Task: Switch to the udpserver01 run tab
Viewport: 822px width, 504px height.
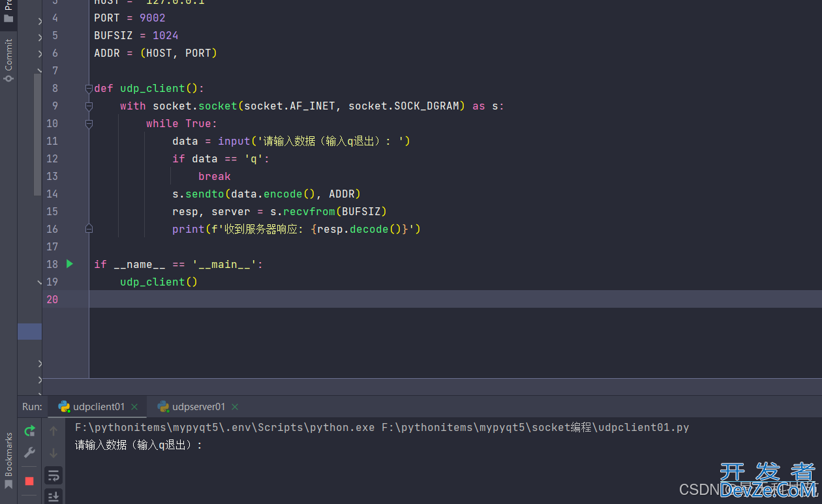Action: 199,407
